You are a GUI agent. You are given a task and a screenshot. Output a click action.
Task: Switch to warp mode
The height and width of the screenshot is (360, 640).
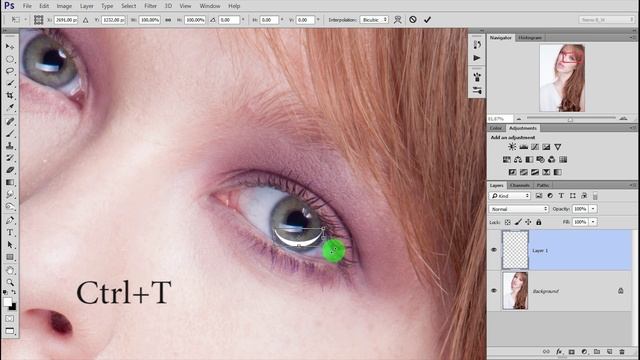click(x=398, y=20)
